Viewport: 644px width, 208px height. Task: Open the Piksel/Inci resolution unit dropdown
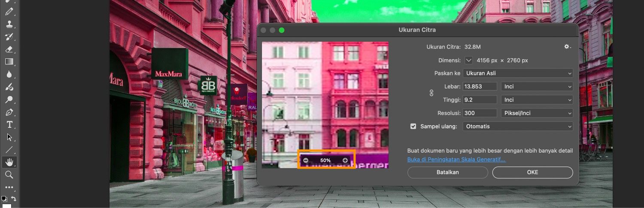click(537, 113)
